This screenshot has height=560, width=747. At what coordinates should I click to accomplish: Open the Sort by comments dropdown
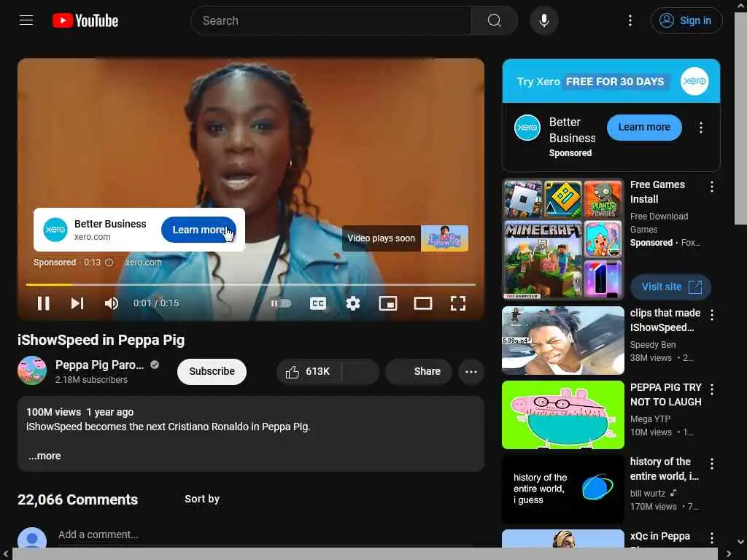pos(202,499)
